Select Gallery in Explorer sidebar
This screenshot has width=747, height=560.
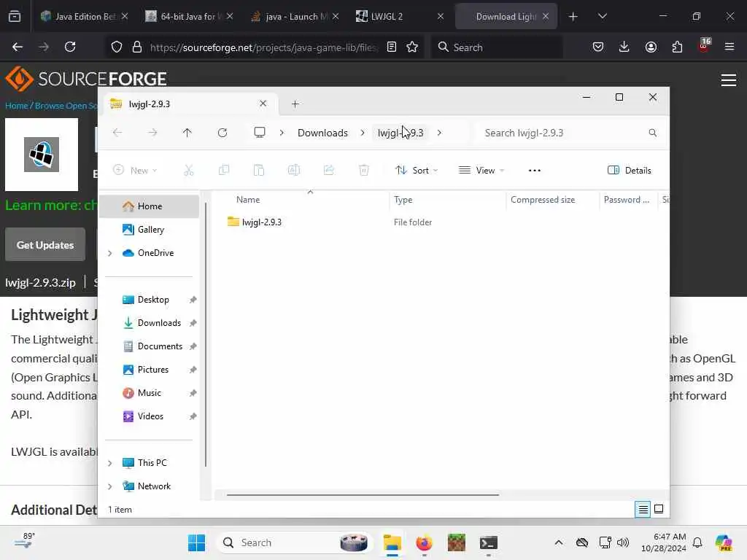[150, 230]
